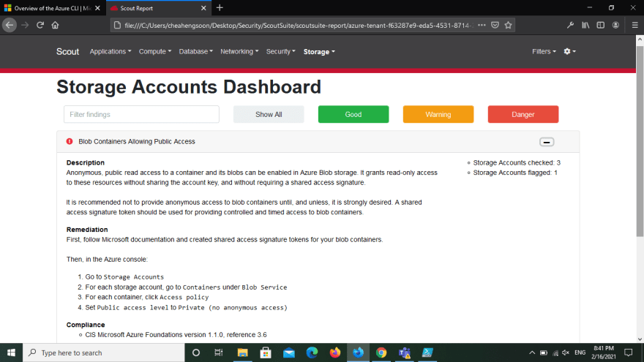Open the Firefox account icon
The height and width of the screenshot is (362, 644).
pyautogui.click(x=615, y=26)
